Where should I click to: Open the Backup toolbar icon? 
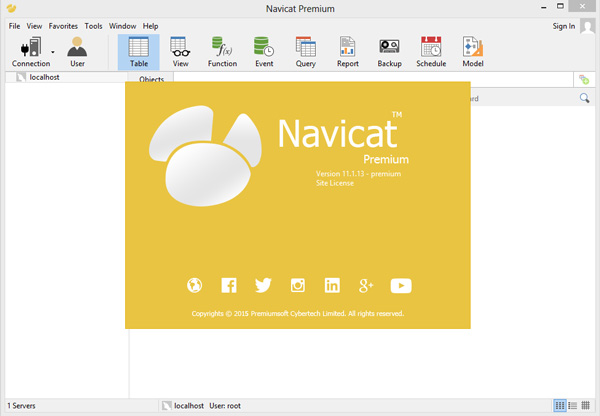(x=390, y=52)
